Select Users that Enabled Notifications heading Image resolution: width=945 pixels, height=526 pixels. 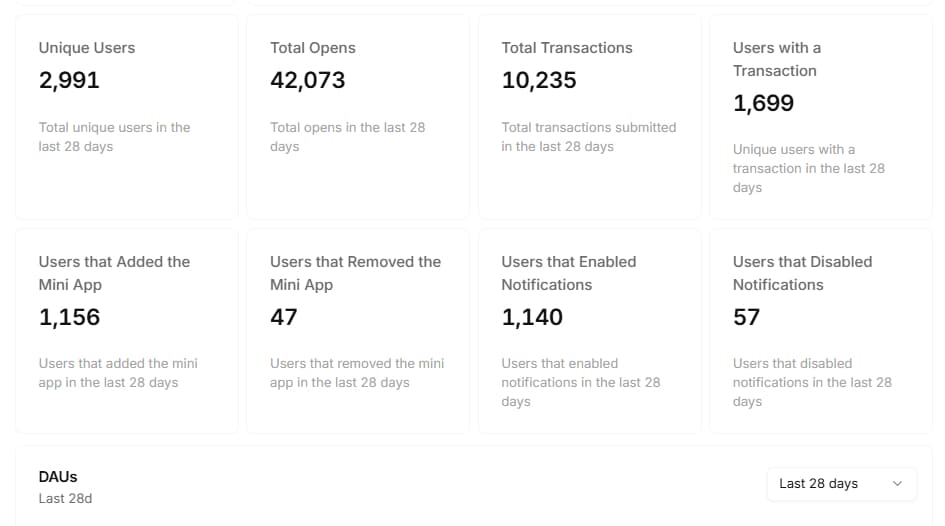569,273
